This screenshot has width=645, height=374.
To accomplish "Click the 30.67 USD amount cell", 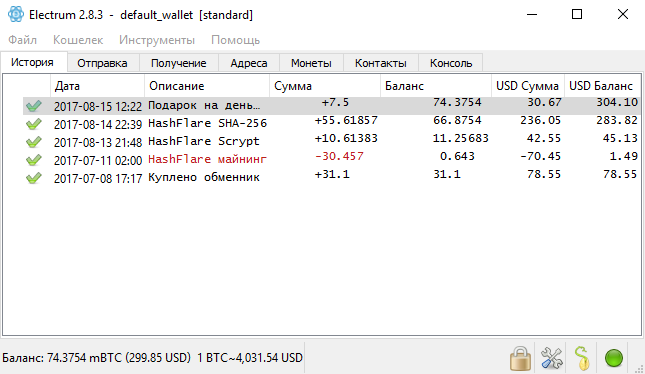I will [x=544, y=102].
